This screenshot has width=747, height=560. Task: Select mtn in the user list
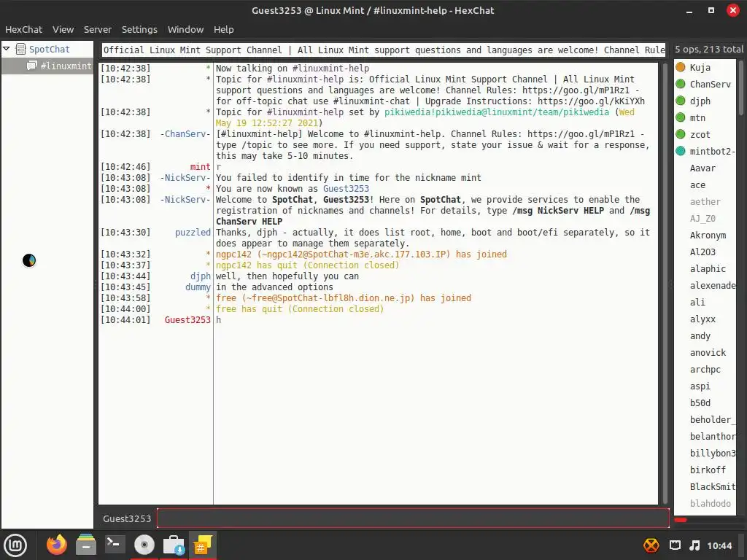point(697,117)
